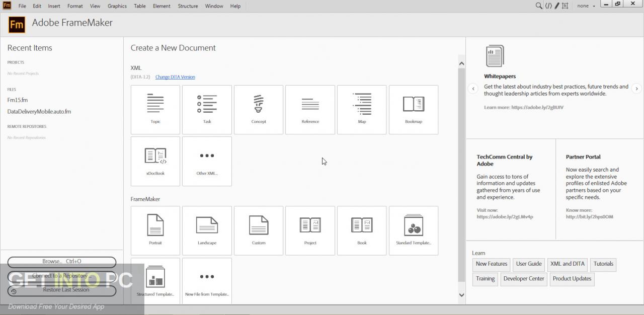Screen dimensions: 644x315
Task: Open the Graphics menu
Action: pos(117,6)
